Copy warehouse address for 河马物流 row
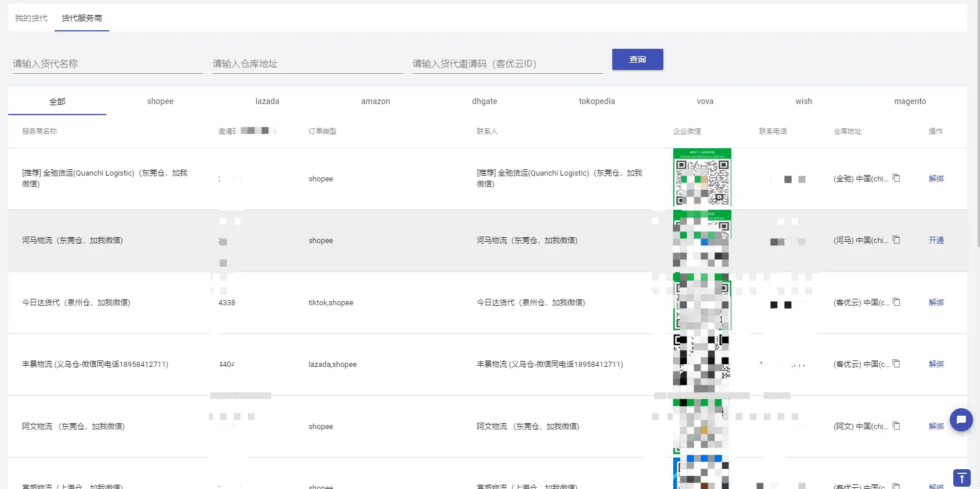980x489 pixels. coord(896,240)
